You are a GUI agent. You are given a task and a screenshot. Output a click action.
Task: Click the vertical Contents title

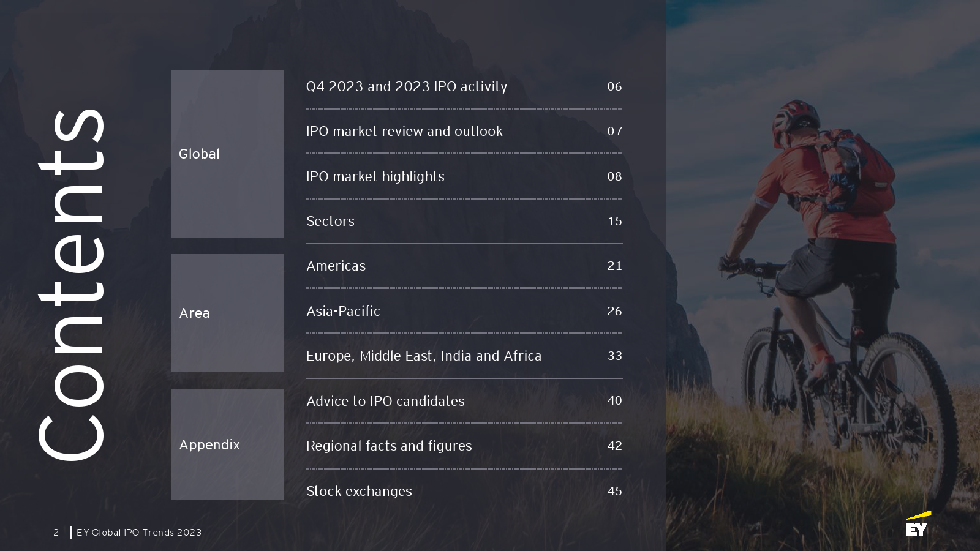pyautogui.click(x=71, y=285)
